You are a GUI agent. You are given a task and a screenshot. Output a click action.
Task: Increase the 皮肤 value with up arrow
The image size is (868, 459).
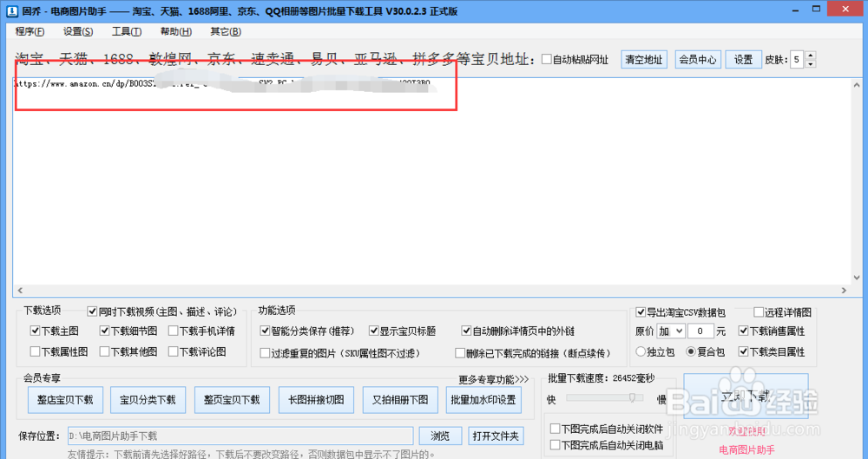click(x=811, y=56)
